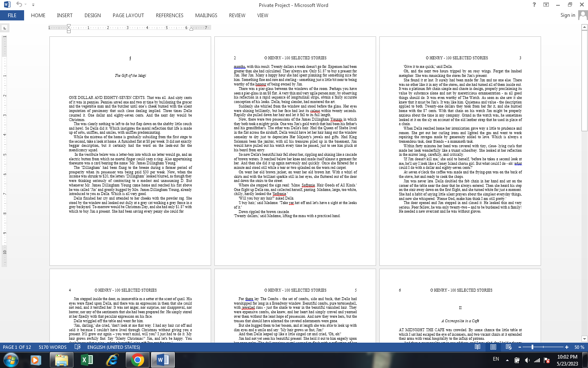The height and width of the screenshot is (368, 588).
Task: Switch to Print Layout view
Action: coord(493,347)
